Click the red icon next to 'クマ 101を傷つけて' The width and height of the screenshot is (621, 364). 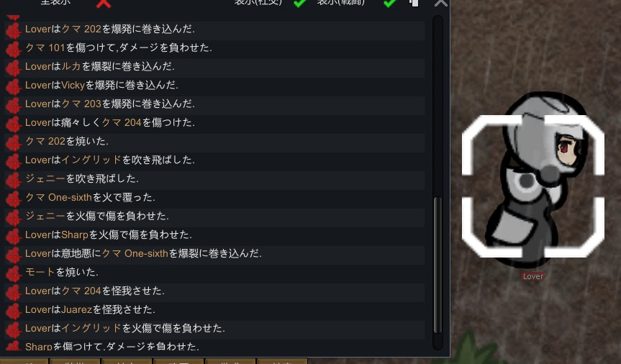click(13, 50)
